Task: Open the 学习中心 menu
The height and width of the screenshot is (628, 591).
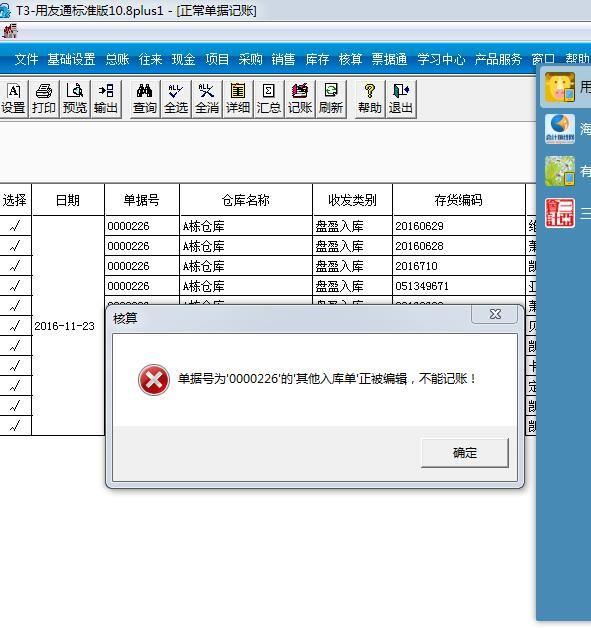Action: click(x=441, y=59)
